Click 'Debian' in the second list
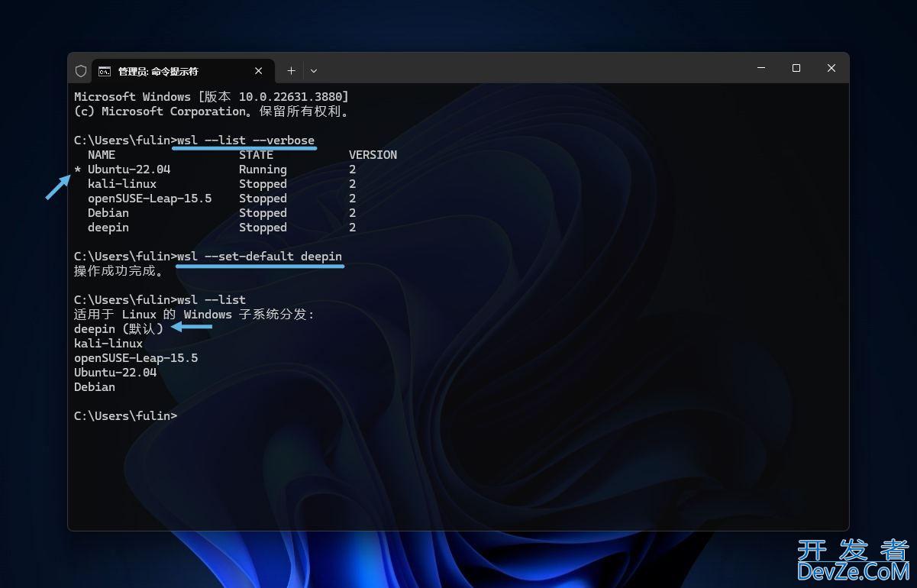This screenshot has width=917, height=588. (95, 387)
